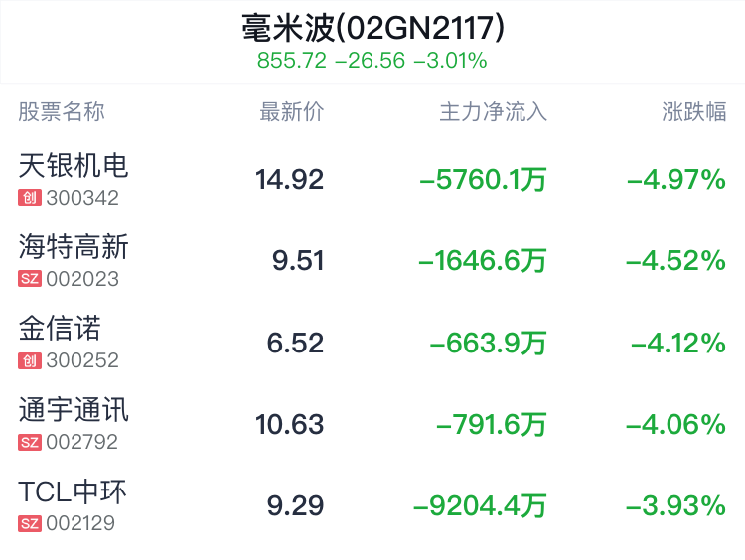Click the SZ badge next to 002792
Image resolution: width=745 pixels, height=560 pixels.
(30, 442)
